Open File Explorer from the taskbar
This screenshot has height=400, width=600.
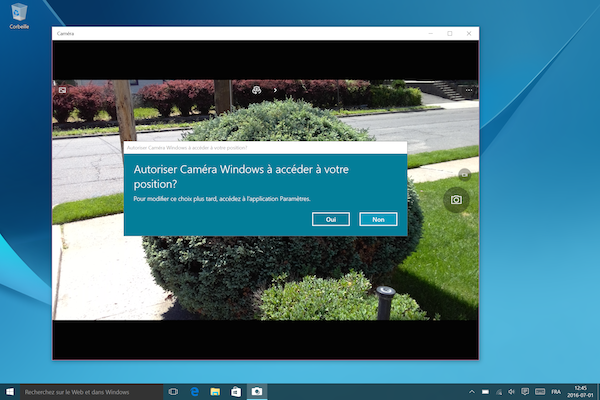[215, 392]
